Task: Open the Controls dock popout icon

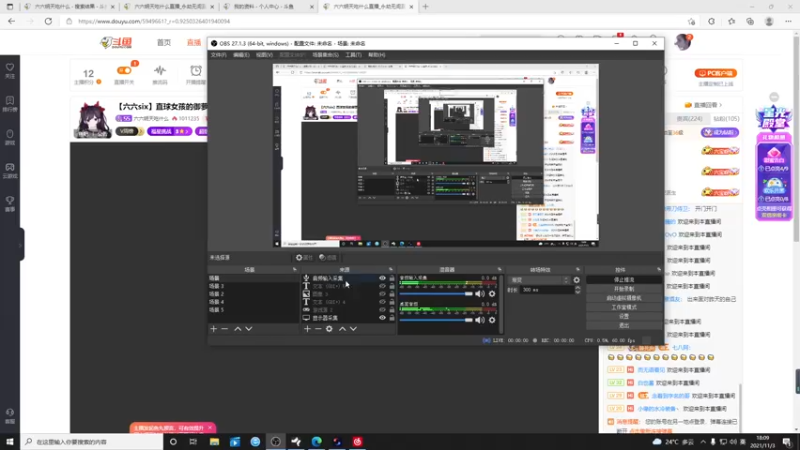Action: [659, 269]
